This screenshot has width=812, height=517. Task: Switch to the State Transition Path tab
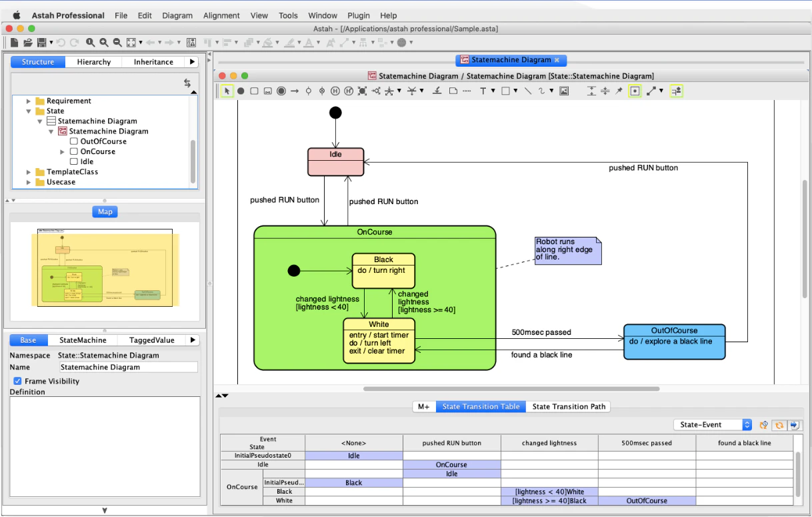(x=568, y=406)
